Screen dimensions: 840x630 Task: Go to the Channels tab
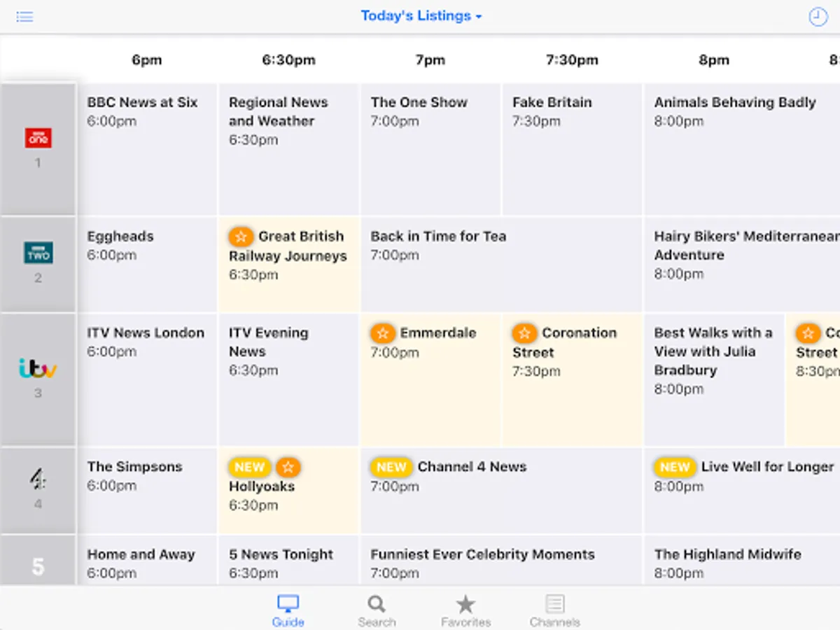(x=555, y=610)
